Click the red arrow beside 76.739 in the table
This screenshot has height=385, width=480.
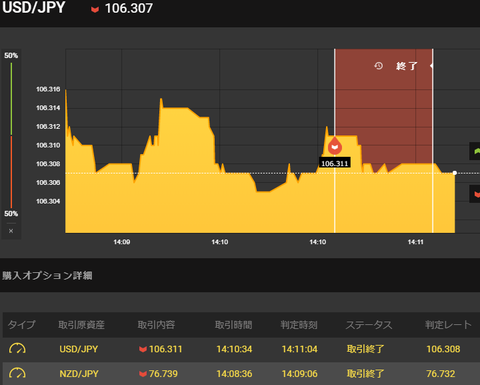coord(143,374)
